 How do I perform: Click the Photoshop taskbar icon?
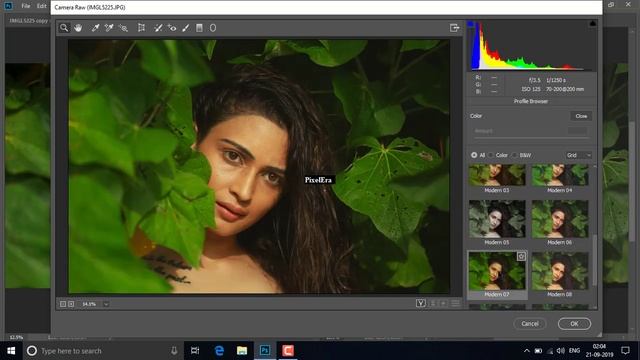tap(265, 351)
